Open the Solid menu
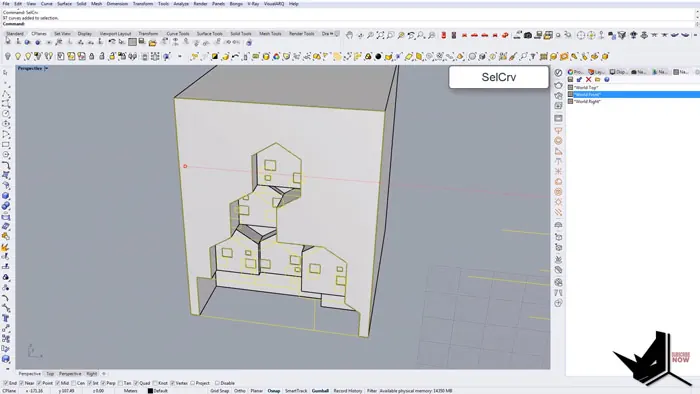 click(x=81, y=4)
